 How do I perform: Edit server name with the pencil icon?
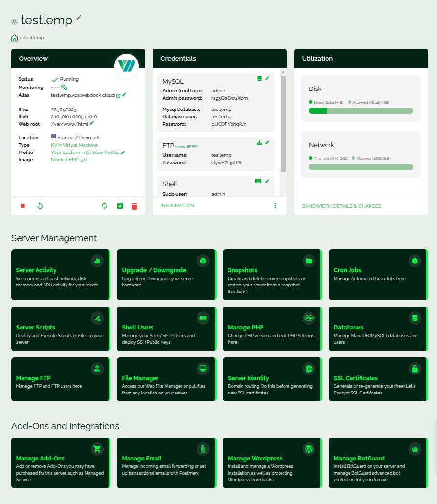pyautogui.click(x=79, y=18)
